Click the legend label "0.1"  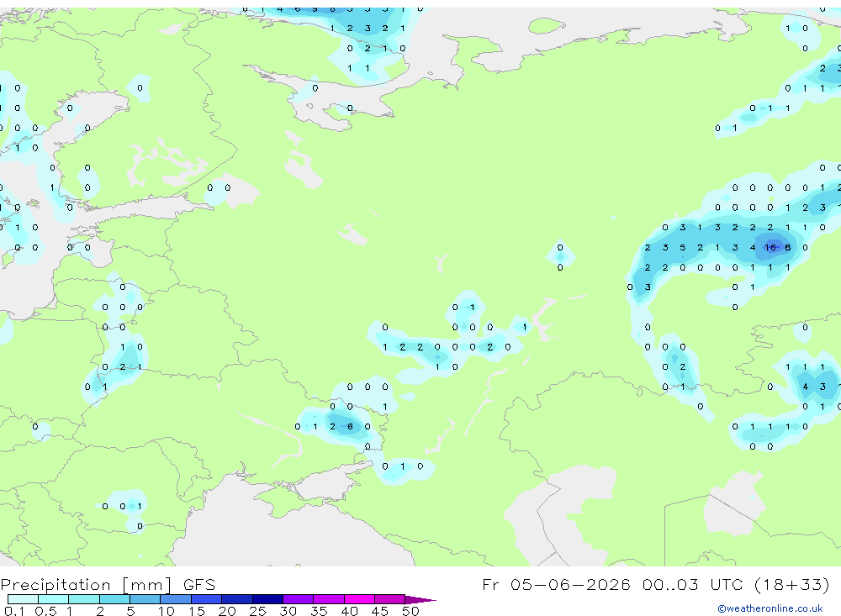[x=14, y=611]
